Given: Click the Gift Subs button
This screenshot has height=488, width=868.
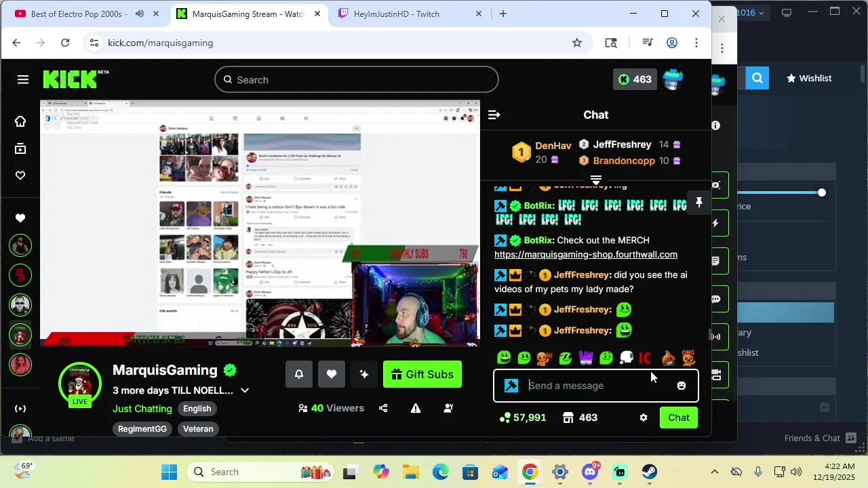Looking at the screenshot, I should [x=422, y=374].
